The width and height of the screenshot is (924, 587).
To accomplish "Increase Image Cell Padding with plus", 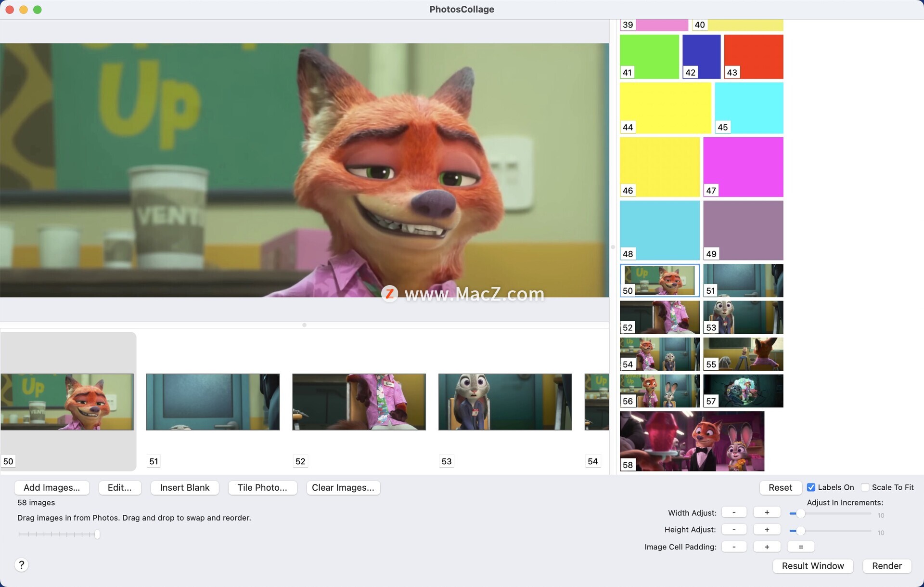I will click(767, 547).
